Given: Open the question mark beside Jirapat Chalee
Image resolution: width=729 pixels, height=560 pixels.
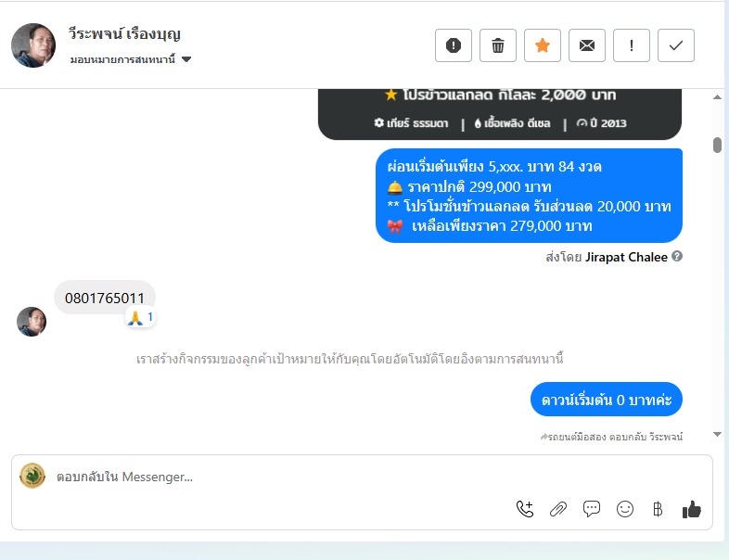Looking at the screenshot, I should pos(677,256).
